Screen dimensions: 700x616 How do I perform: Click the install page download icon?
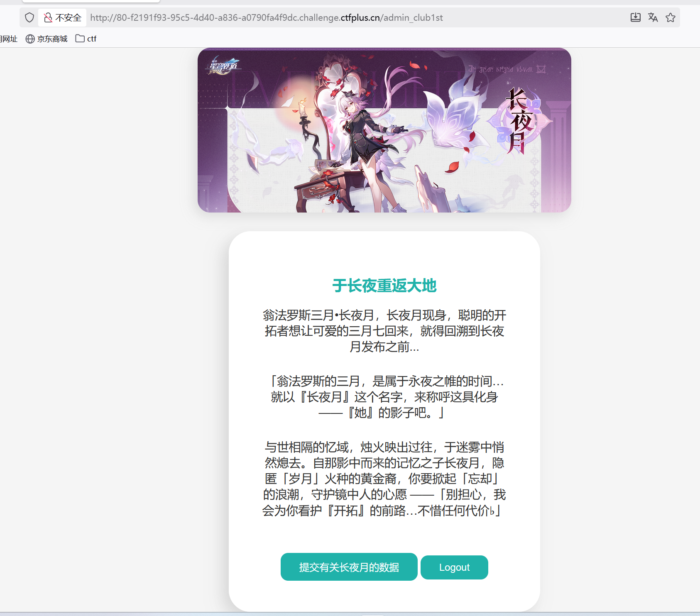point(635,17)
